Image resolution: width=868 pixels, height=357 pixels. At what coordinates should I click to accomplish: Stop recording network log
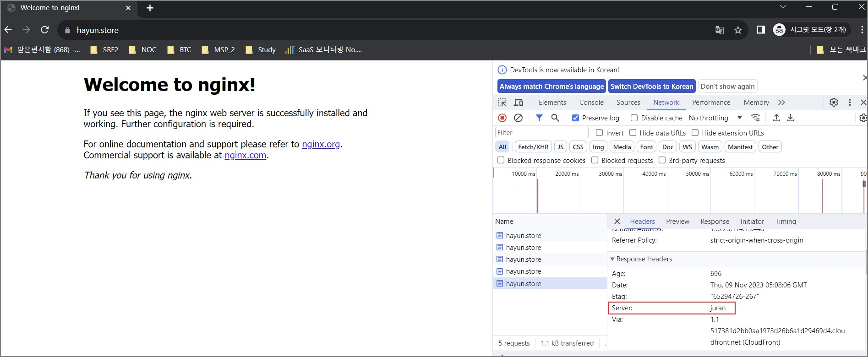(x=502, y=118)
